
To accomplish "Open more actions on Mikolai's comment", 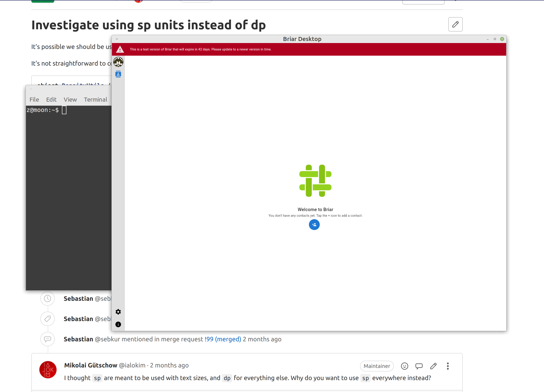I will point(448,366).
